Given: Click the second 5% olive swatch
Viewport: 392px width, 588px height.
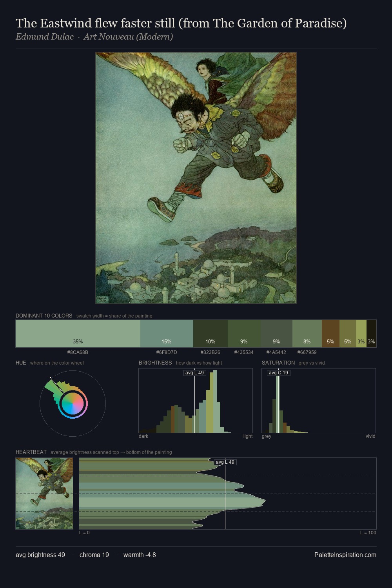Looking at the screenshot, I should (348, 334).
